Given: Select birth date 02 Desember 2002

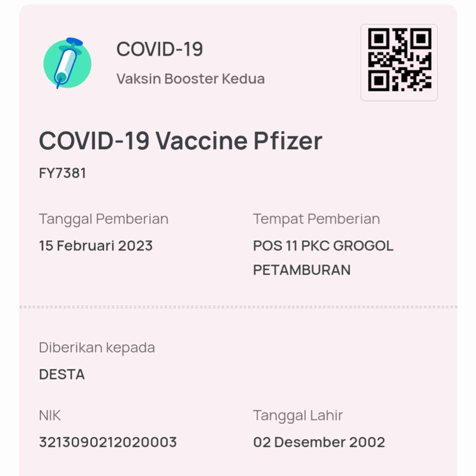Looking at the screenshot, I should (x=319, y=442).
